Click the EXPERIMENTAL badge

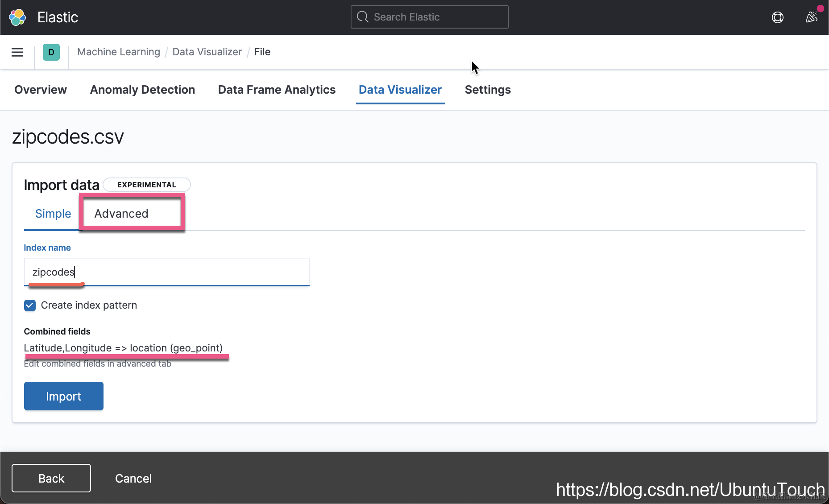[147, 185]
